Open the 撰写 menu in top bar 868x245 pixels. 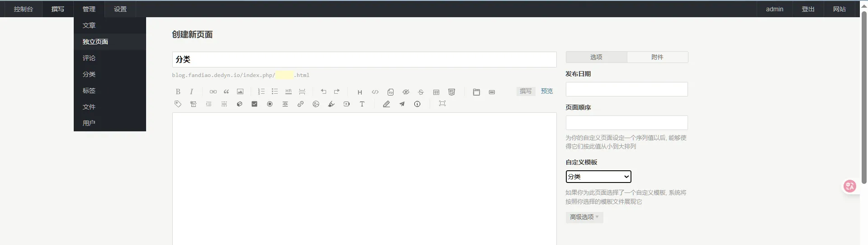click(x=58, y=9)
